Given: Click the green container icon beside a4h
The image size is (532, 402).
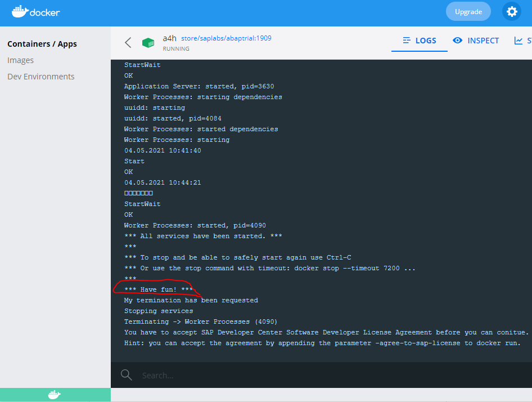Looking at the screenshot, I should tap(148, 43).
